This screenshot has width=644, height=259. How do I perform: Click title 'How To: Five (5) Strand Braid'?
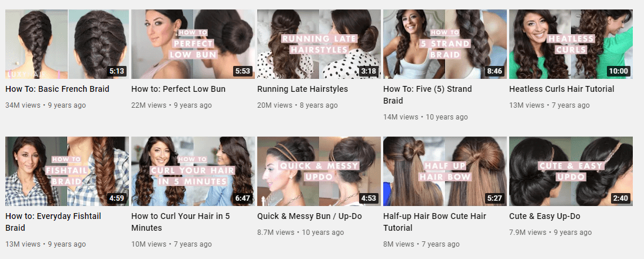tap(427, 95)
